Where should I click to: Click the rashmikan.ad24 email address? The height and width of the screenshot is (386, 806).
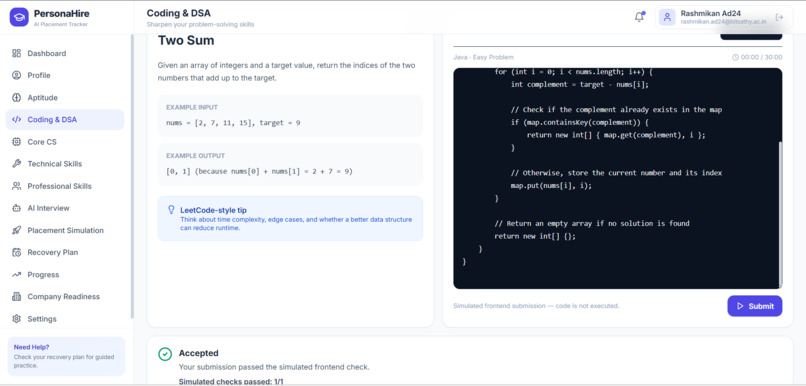point(724,22)
